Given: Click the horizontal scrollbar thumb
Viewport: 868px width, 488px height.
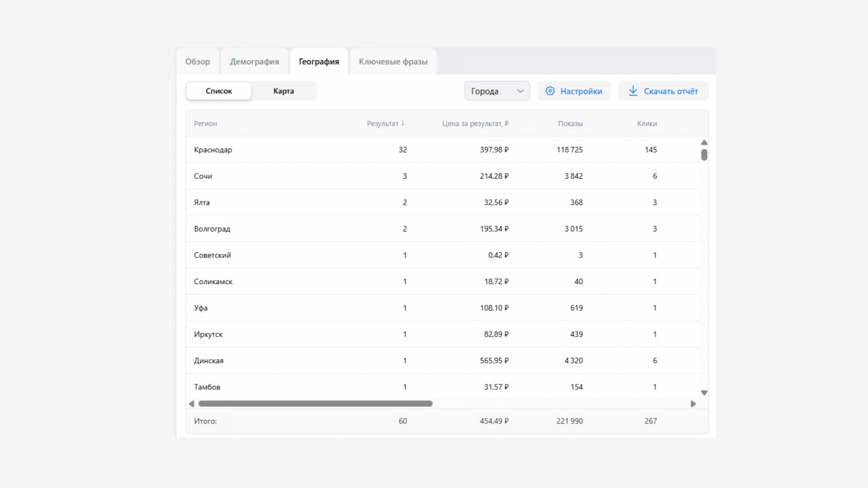Looking at the screenshot, I should [315, 403].
